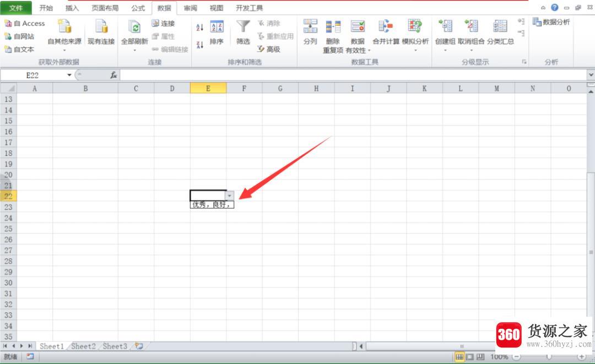Open 自其他来源 other sources menu

pyautogui.click(x=64, y=36)
